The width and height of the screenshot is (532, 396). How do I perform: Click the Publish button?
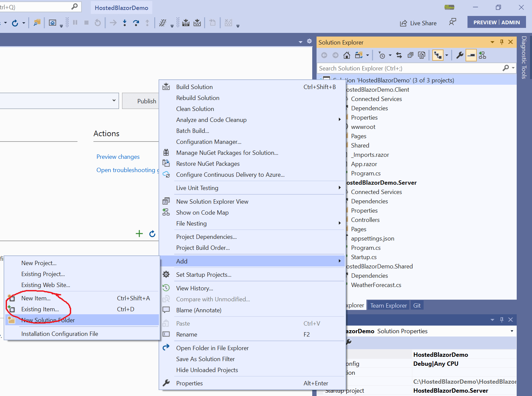(x=141, y=101)
